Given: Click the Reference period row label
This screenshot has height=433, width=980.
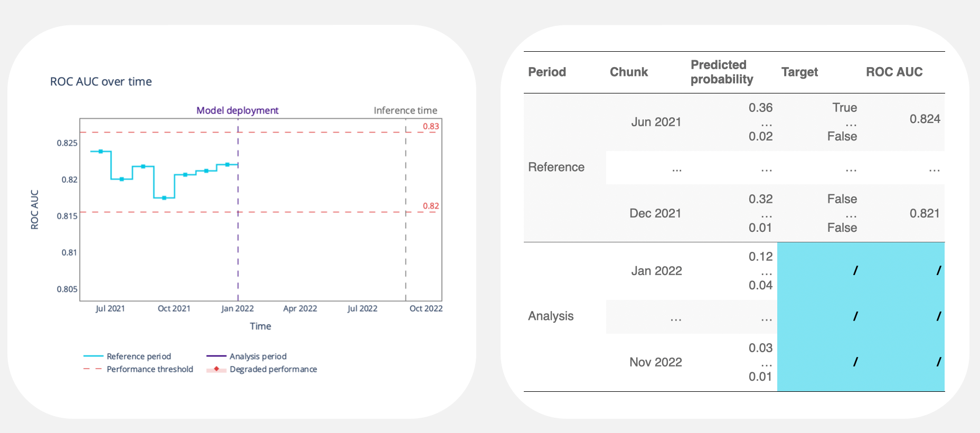Looking at the screenshot, I should point(556,167).
